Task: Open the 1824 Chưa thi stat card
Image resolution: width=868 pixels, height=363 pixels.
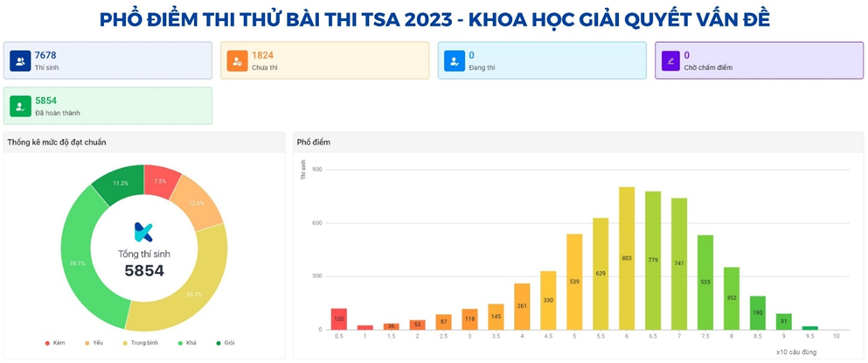Action: (x=324, y=60)
